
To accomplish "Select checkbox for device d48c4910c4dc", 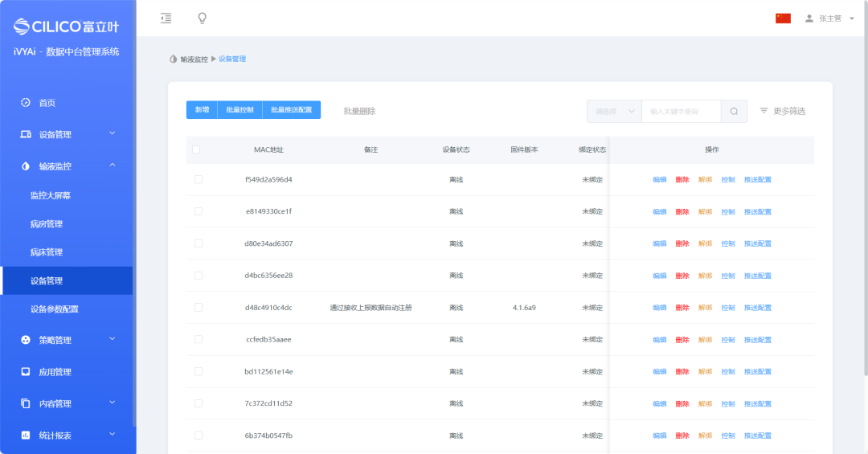I will click(199, 308).
